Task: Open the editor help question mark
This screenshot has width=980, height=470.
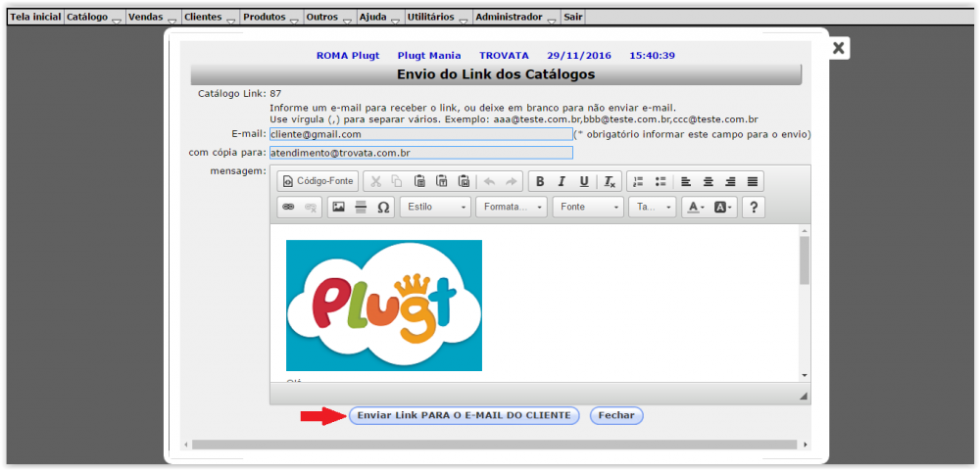Action: (754, 208)
